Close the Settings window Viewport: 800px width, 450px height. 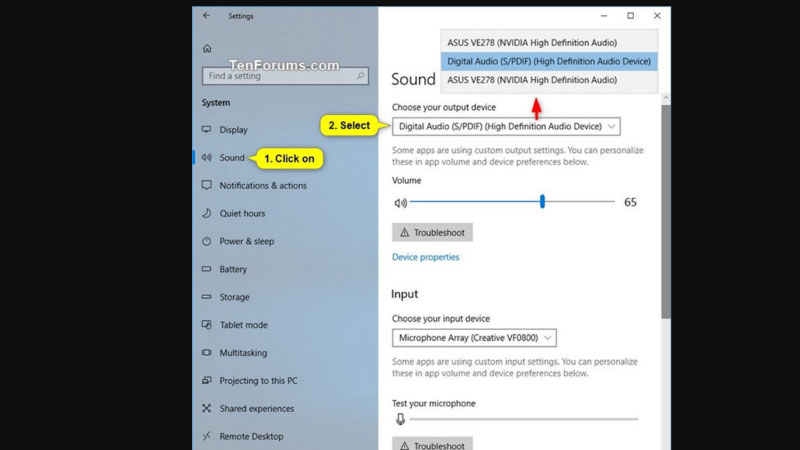point(657,16)
